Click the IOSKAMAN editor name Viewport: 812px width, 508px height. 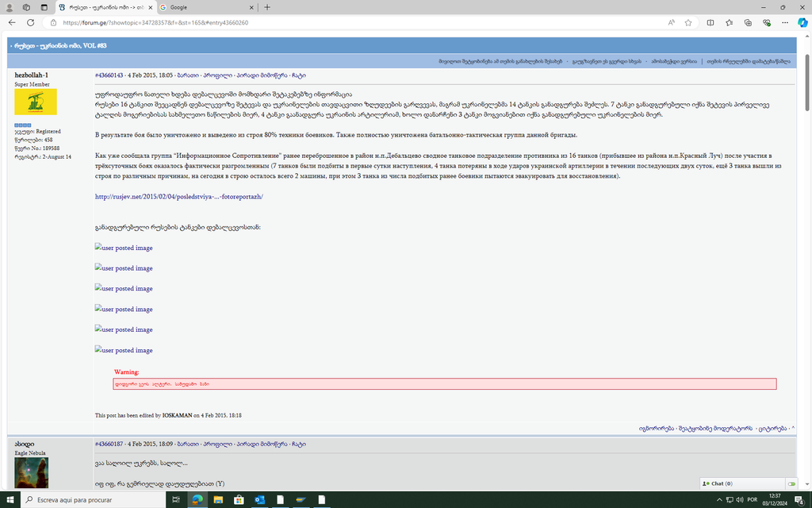177,415
